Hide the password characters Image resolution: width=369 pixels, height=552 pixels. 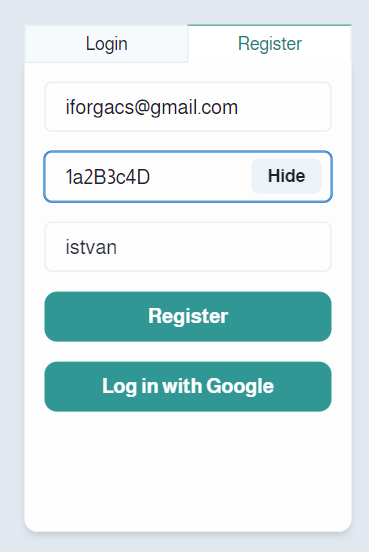point(286,176)
